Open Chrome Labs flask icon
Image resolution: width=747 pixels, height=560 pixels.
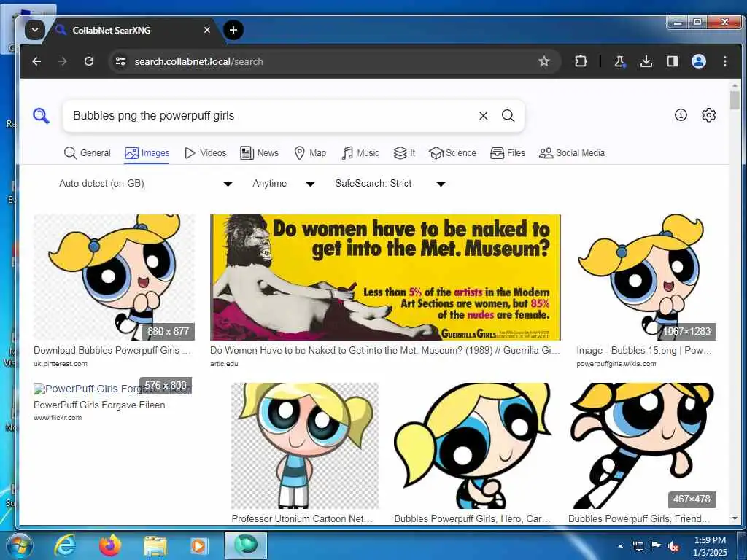pos(619,61)
